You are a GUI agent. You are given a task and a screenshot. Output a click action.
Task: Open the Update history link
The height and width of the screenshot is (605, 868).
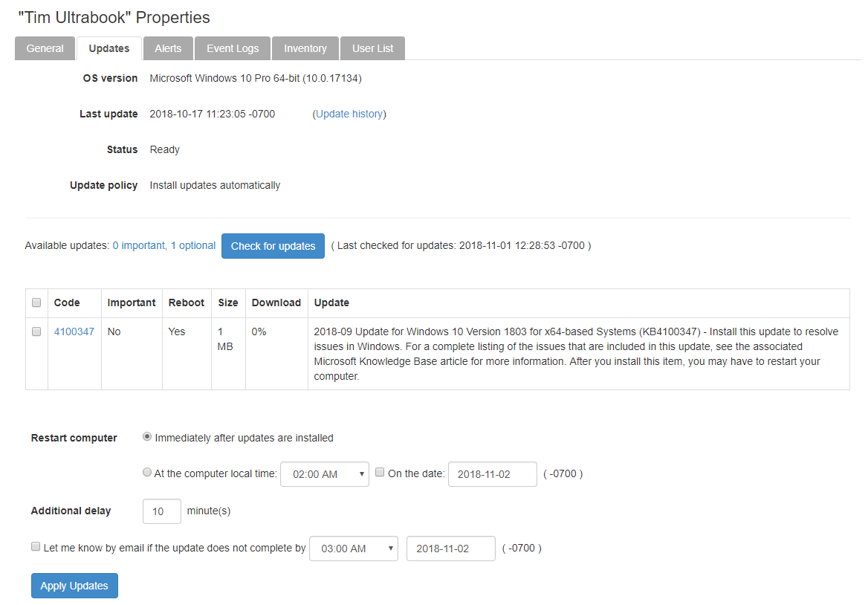(349, 114)
